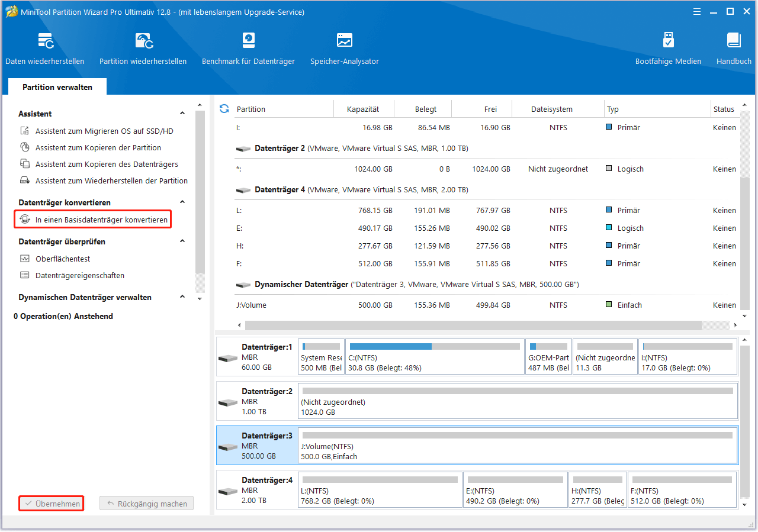Select the 1024.0 GB Nicht zugeordnet block
Image resolution: width=758 pixels, height=532 pixels.
pos(518,401)
